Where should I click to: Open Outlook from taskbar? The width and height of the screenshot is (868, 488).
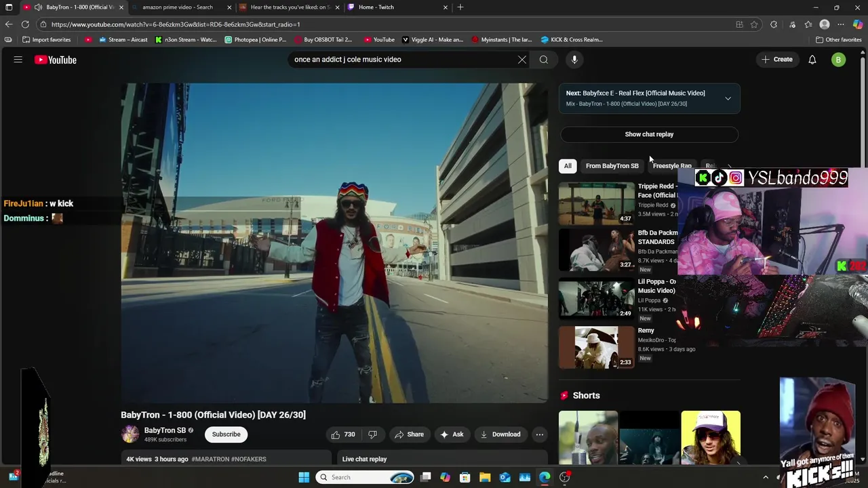click(505, 477)
